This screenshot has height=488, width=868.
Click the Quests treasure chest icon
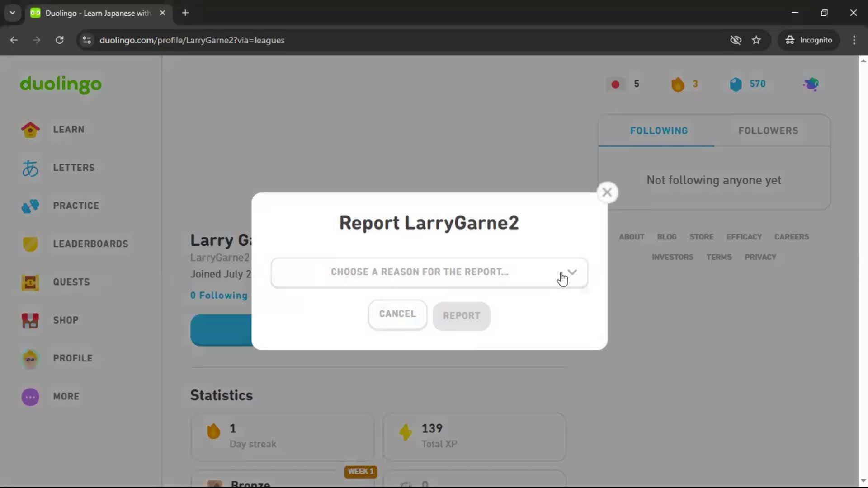[x=30, y=282]
